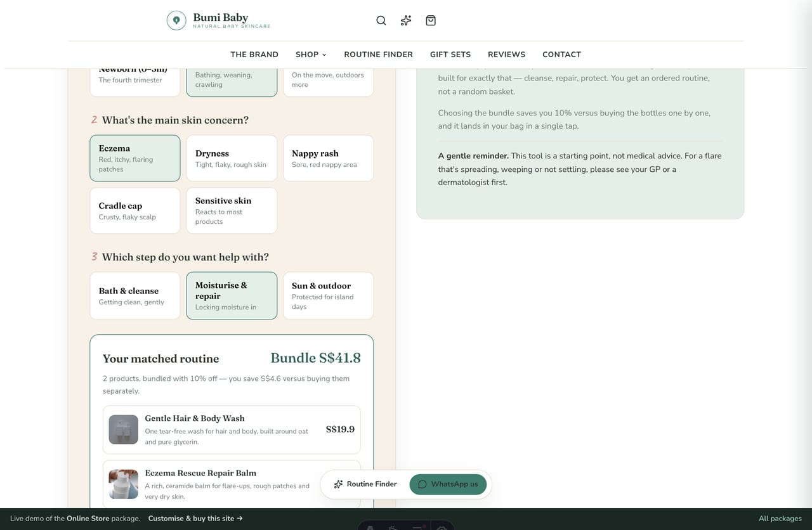
Task: Click the Eczema Rescue Repair Balm thumbnail
Action: (123, 484)
